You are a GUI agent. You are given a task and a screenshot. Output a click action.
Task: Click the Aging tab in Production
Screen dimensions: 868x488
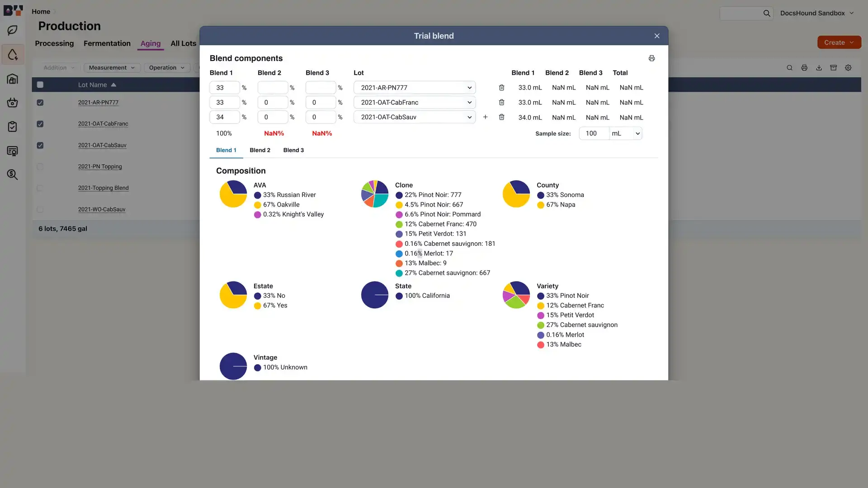(150, 43)
